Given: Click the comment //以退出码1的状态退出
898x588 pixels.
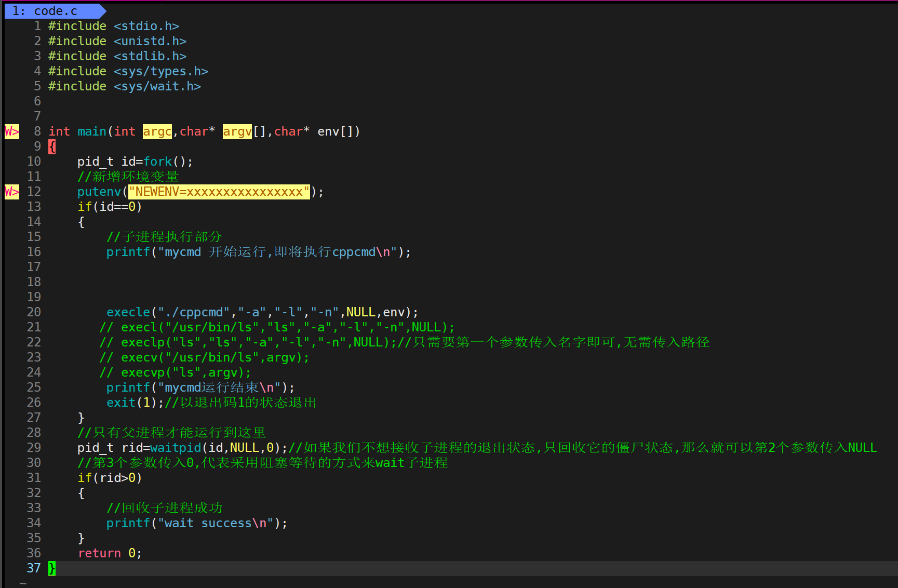Looking at the screenshot, I should pos(241,403).
